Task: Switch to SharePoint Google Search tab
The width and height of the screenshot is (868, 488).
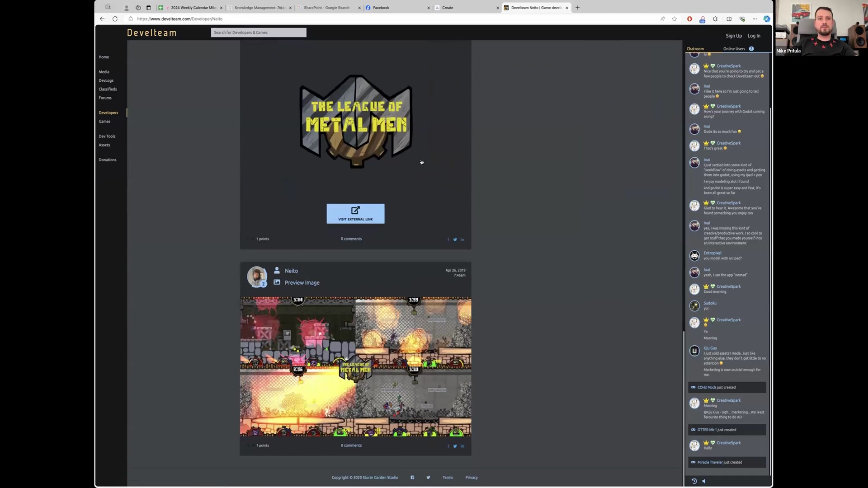Action: click(329, 8)
